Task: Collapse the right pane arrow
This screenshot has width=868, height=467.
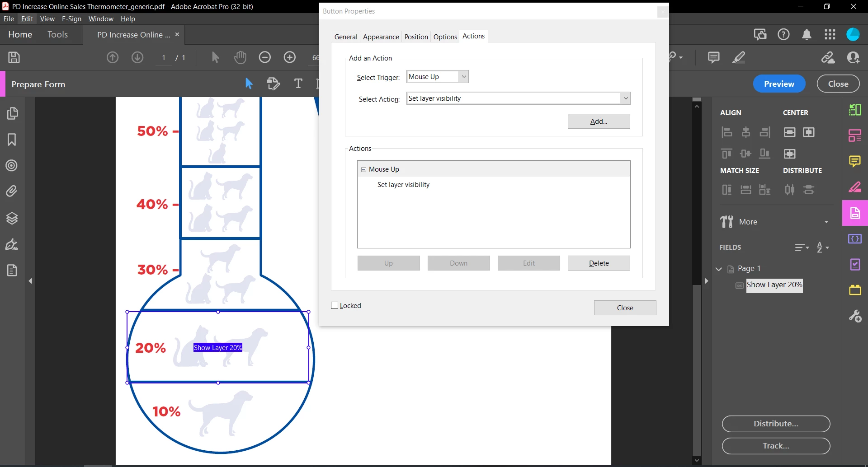Action: pos(706,281)
